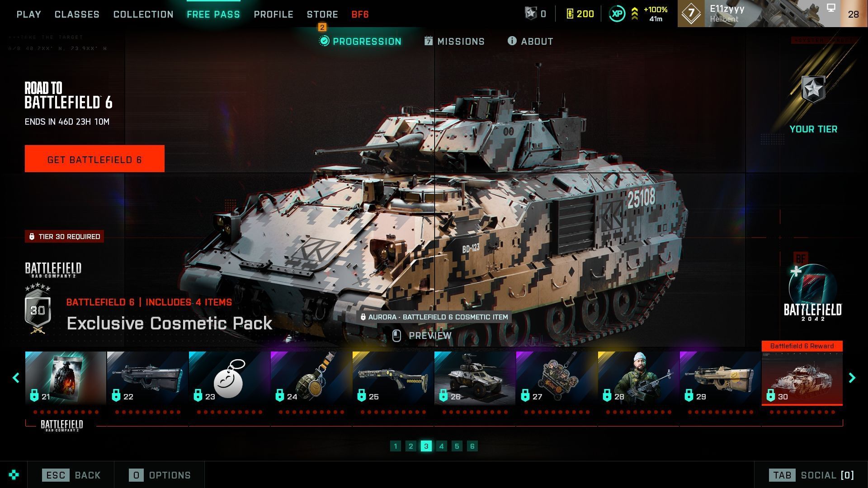The width and height of the screenshot is (868, 488).
Task: Click the Preview mouse icon
Action: (x=396, y=336)
